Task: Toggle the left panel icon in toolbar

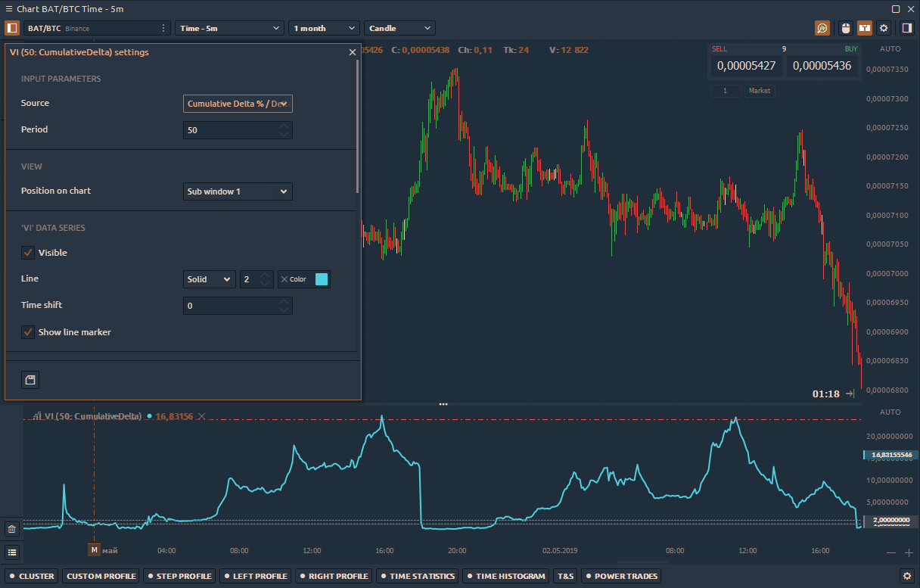Action: tap(12, 28)
